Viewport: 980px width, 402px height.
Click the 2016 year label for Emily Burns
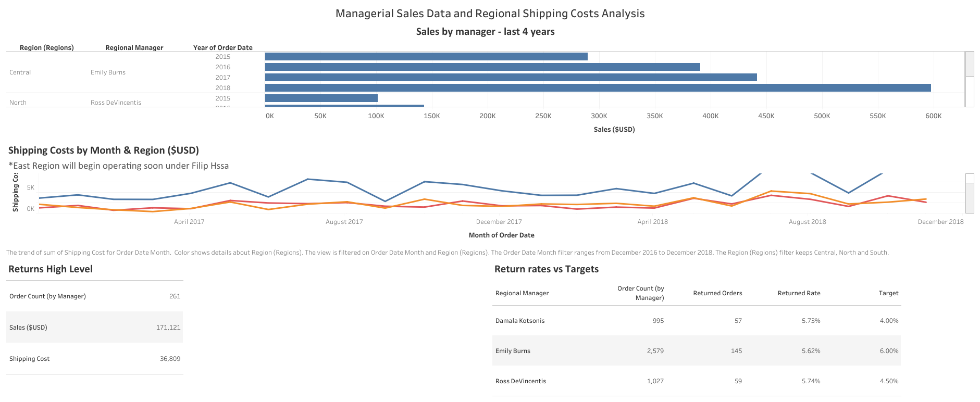coord(223,67)
